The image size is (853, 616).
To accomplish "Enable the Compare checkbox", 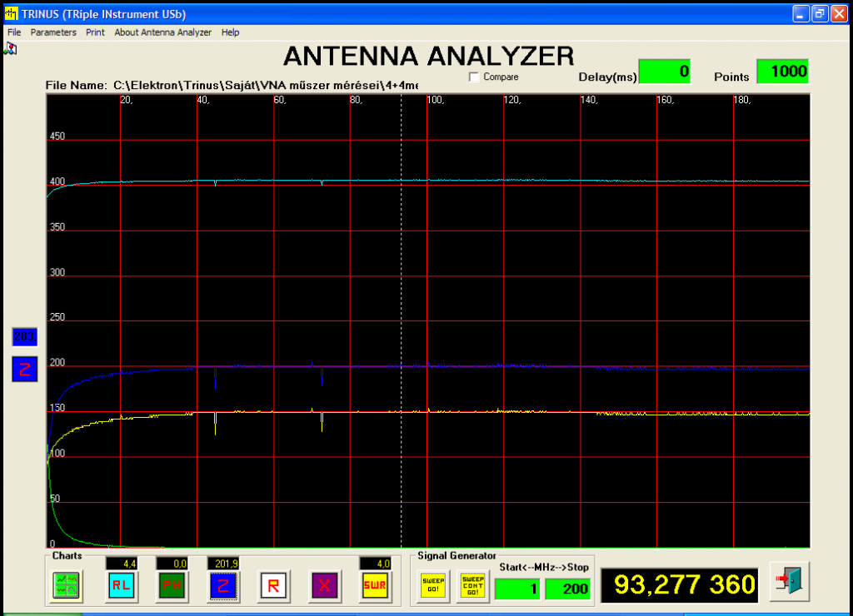I will [x=474, y=77].
